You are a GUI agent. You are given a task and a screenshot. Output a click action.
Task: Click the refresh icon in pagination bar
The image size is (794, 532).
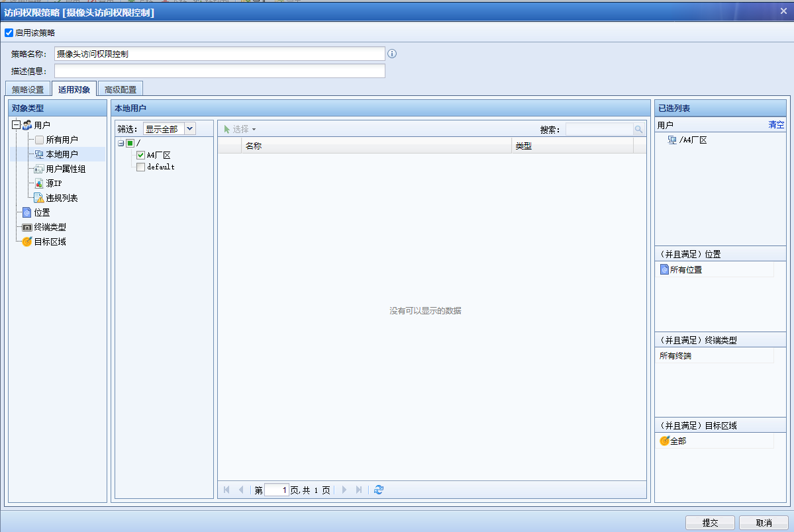pyautogui.click(x=379, y=490)
